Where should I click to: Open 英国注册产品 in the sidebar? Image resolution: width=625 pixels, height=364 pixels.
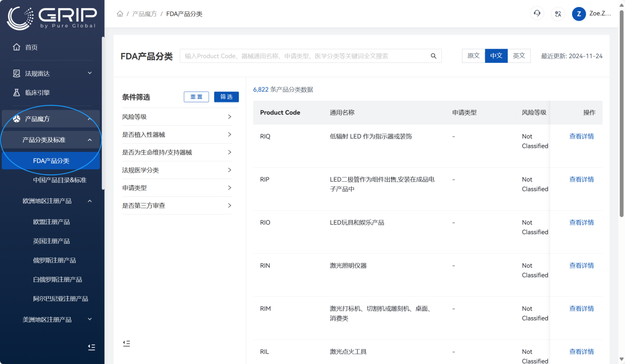51,241
